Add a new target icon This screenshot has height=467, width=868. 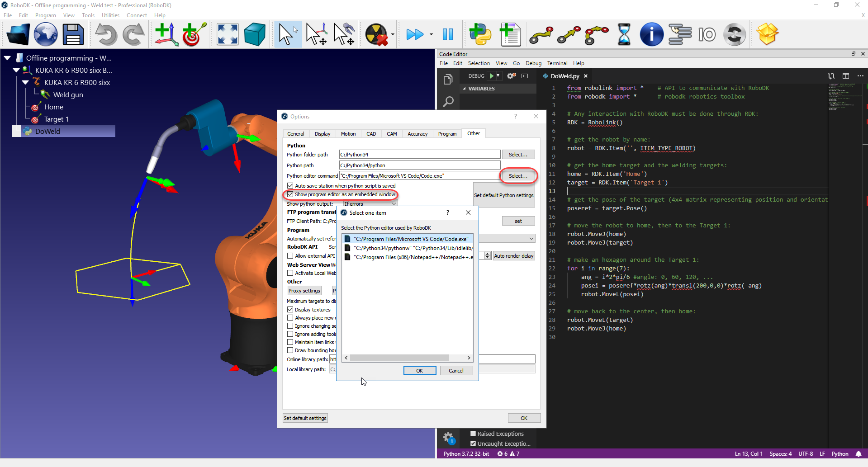click(194, 34)
